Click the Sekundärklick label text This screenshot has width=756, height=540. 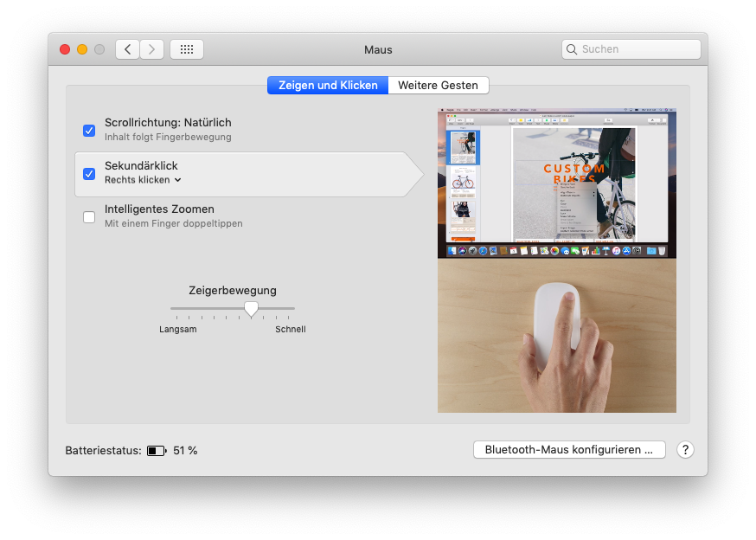[141, 165]
